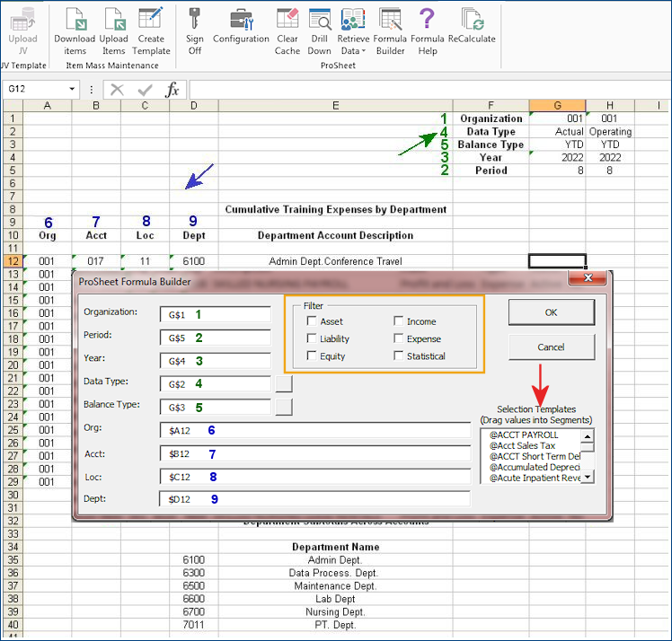Open the Name Box dropdown arrow
Screen dimensions: 672x641
coord(73,90)
